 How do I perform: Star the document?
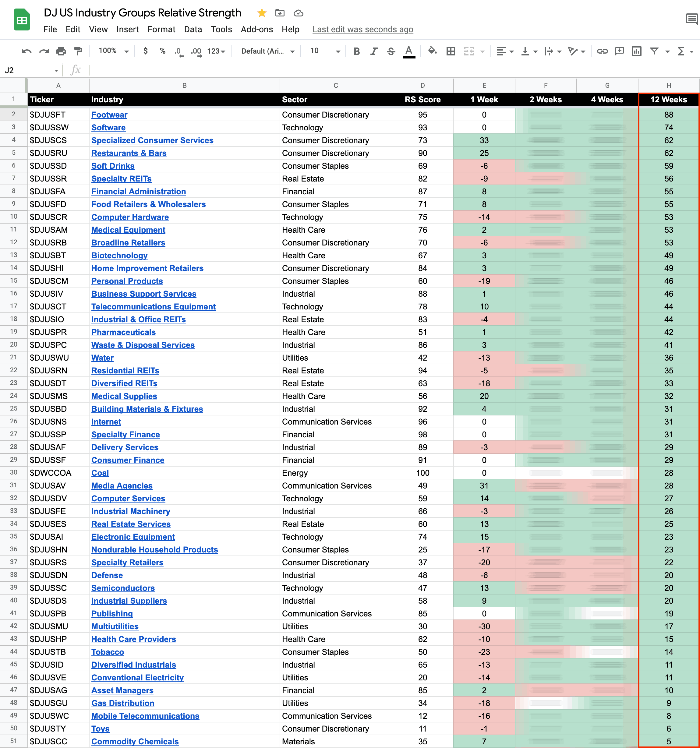click(262, 13)
